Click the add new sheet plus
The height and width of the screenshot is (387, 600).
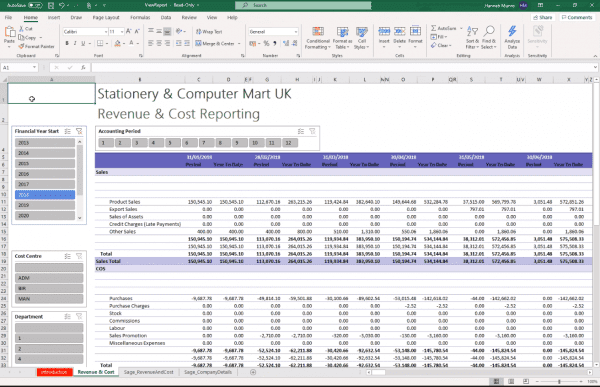[x=253, y=372]
